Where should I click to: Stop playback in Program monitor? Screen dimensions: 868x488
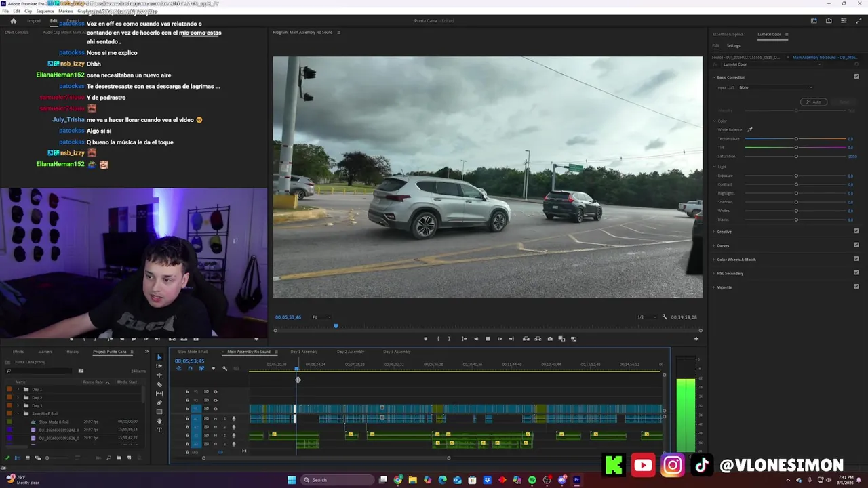[488, 339]
